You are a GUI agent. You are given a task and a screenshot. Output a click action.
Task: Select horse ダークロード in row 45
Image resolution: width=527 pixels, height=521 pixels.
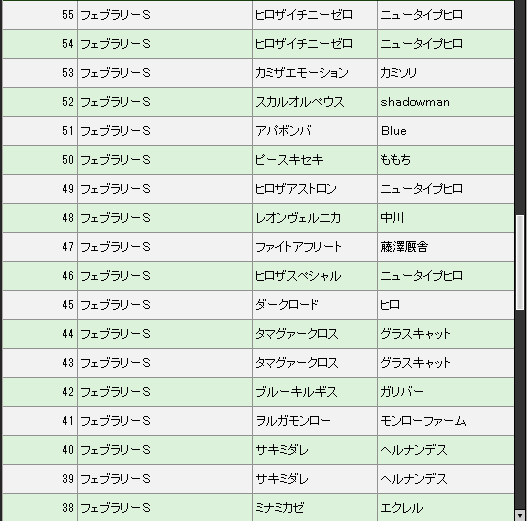[286, 305]
